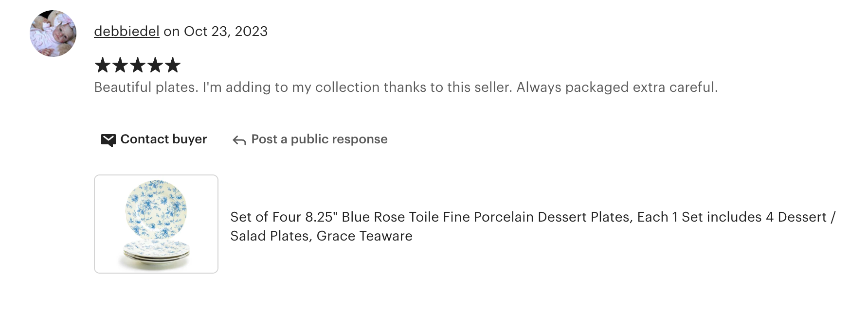The width and height of the screenshot is (868, 312).
Task: Click the review date Oct 23, 2023
Action: (x=226, y=32)
